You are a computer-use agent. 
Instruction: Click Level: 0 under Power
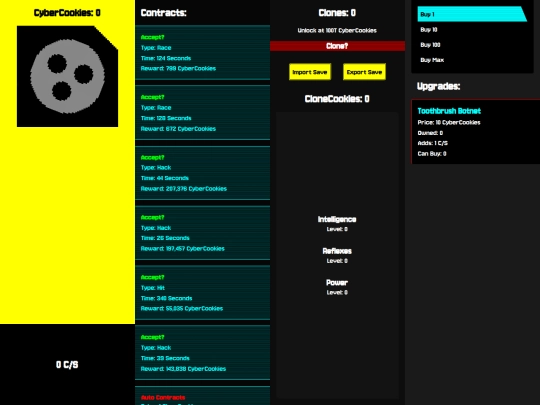337,292
